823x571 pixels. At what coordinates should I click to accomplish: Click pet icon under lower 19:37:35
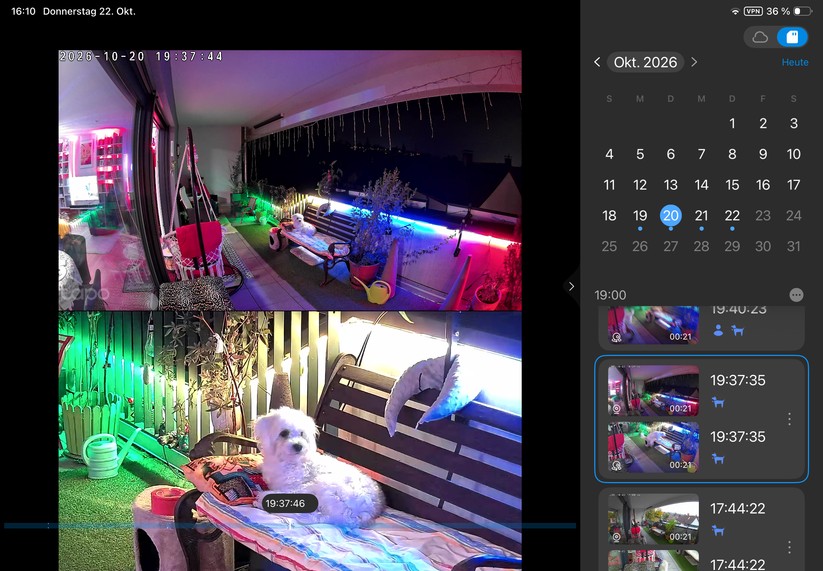click(718, 459)
